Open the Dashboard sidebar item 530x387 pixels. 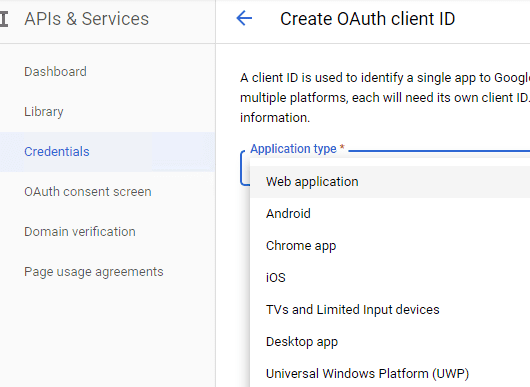coord(107,72)
